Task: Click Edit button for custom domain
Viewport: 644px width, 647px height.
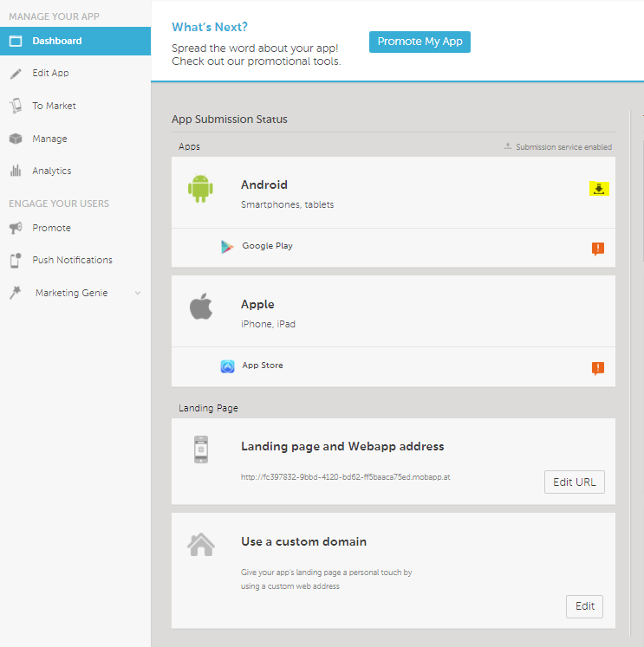Action: (x=584, y=606)
